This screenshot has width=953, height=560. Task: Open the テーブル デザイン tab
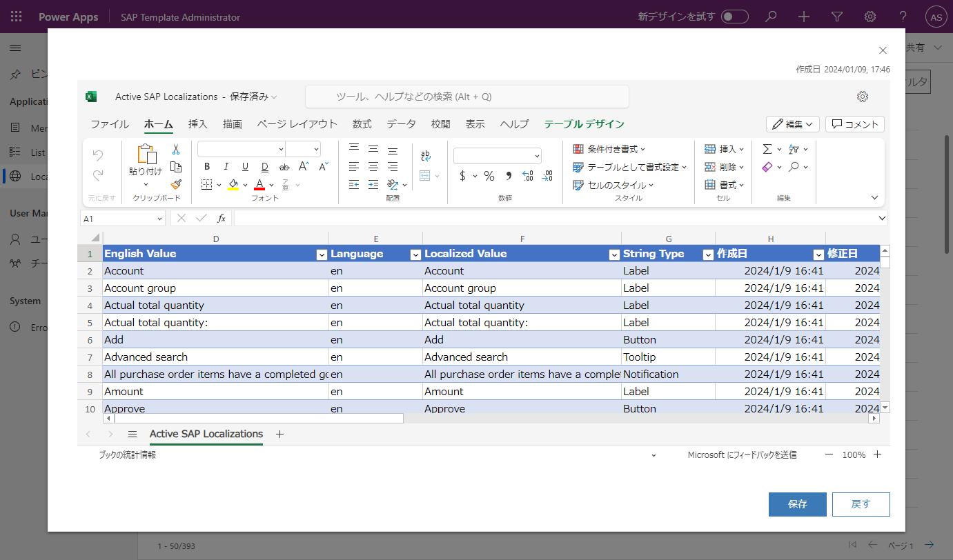click(584, 124)
